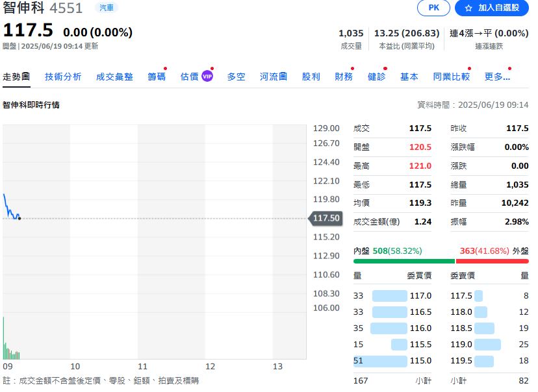Click the 成交金額(億) value 1.24
Screen dimensions: 538x392
[423, 222]
